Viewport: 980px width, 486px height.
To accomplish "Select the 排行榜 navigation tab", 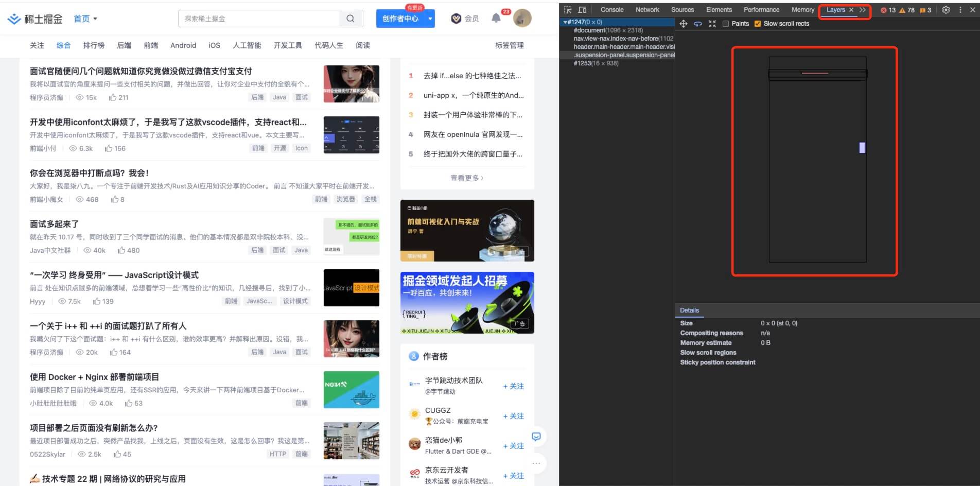I will pos(94,45).
